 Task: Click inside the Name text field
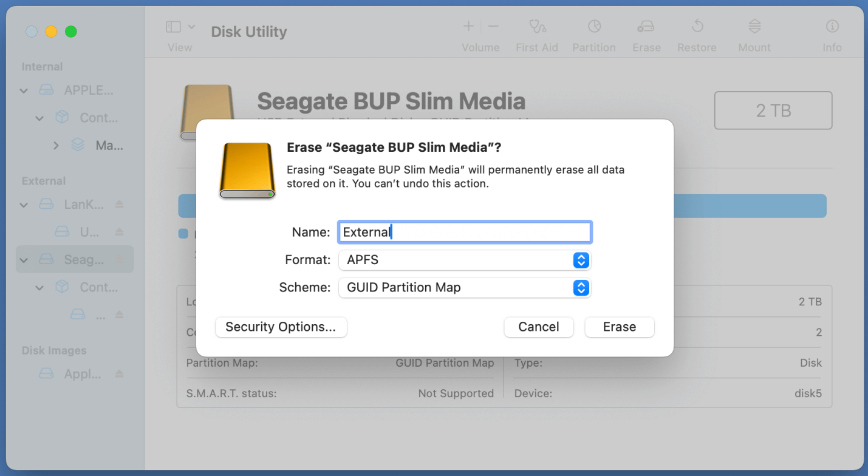click(x=464, y=232)
